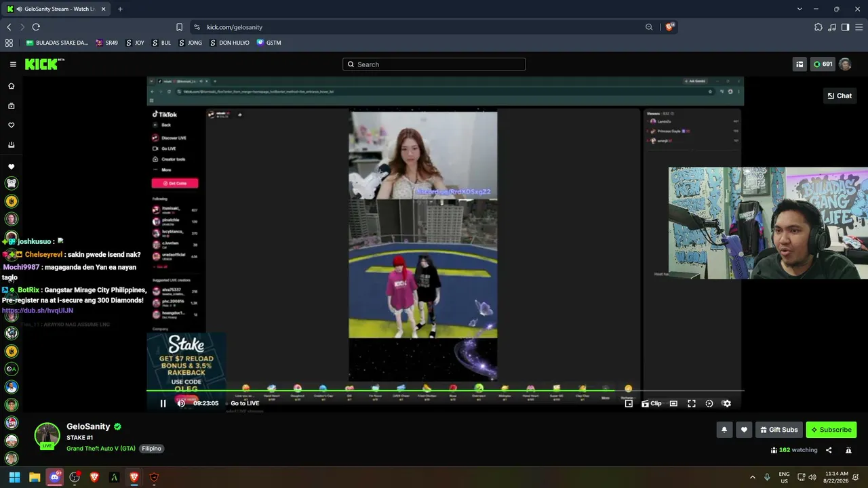Click Mochi9987 username in chat
This screenshot has width=868, height=488.
[x=21, y=267]
